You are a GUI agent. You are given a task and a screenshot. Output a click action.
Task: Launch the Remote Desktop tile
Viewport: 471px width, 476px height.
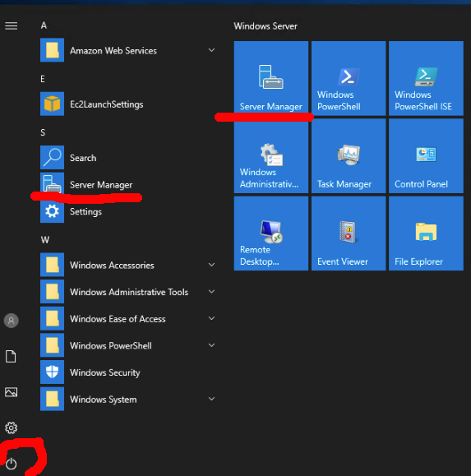271,233
